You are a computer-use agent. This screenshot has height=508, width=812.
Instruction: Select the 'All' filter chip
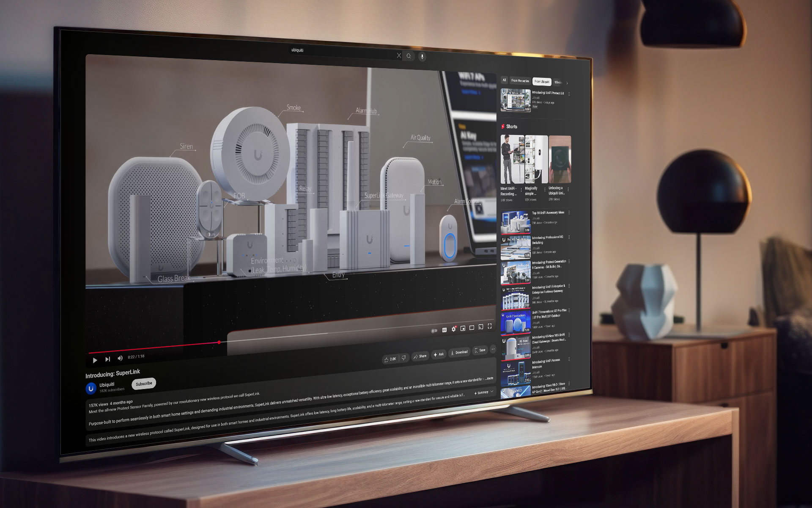coord(504,80)
